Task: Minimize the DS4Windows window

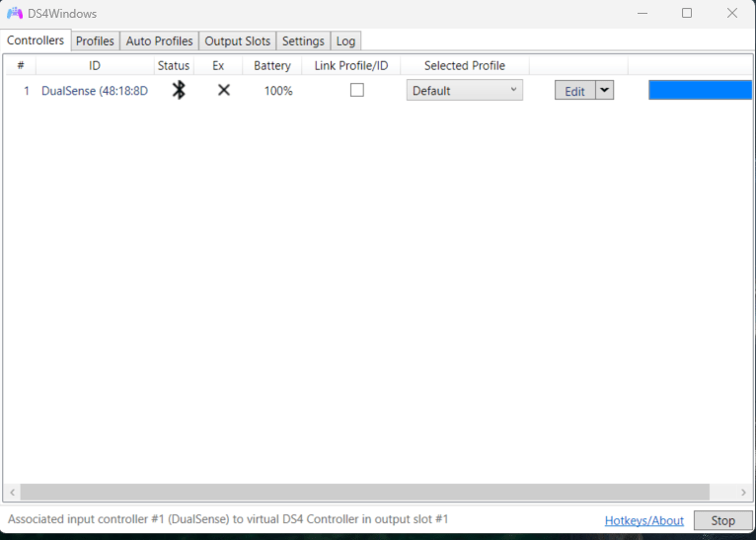Action: click(643, 14)
